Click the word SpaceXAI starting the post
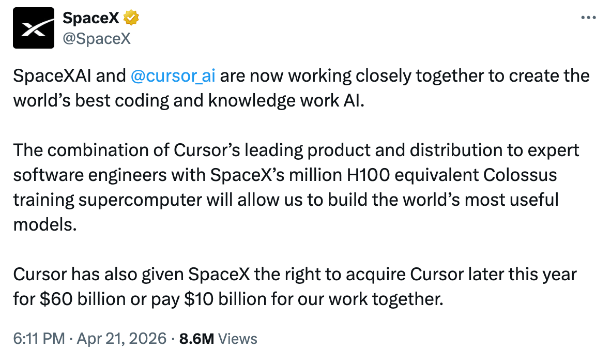 click(x=52, y=75)
